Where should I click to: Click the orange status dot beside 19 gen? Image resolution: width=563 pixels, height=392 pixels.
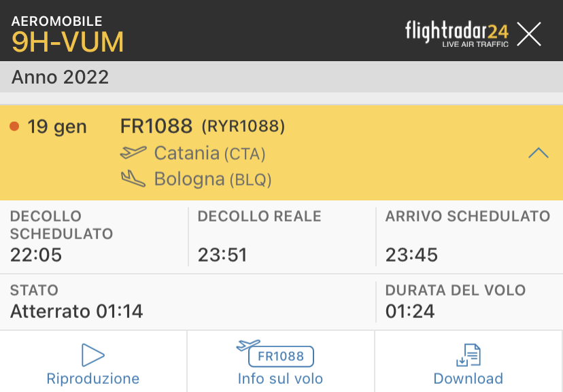(14, 126)
